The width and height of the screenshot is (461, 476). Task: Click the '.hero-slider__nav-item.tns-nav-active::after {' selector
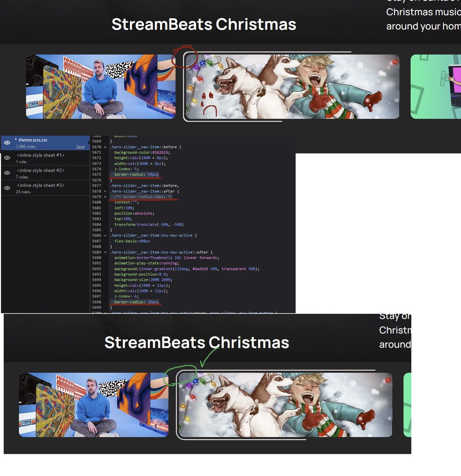161,252
